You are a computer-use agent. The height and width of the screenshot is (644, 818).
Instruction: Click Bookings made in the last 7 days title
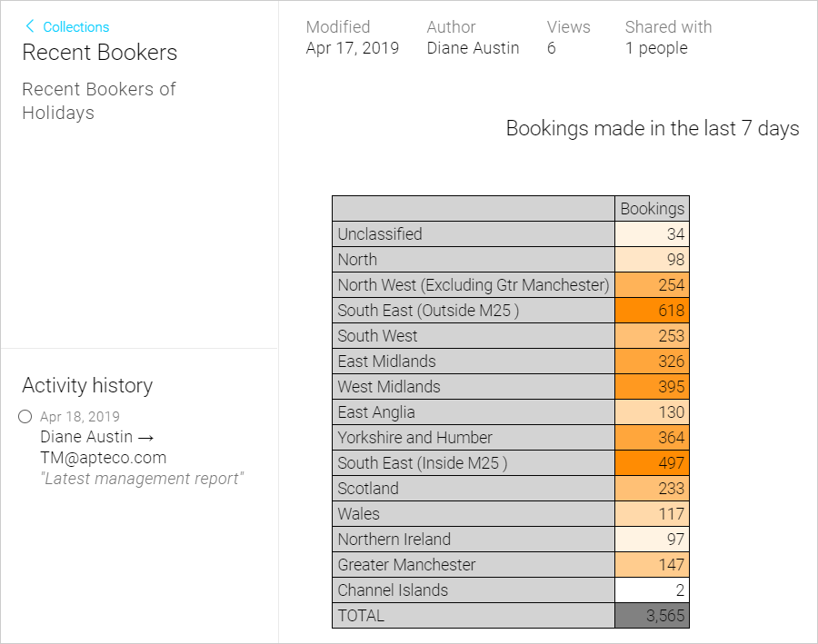[x=652, y=128]
